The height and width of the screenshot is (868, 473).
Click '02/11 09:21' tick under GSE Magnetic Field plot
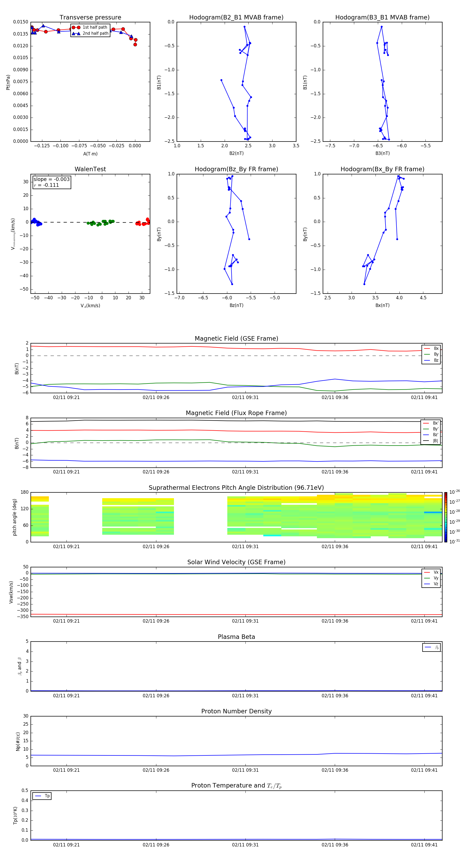pos(66,397)
